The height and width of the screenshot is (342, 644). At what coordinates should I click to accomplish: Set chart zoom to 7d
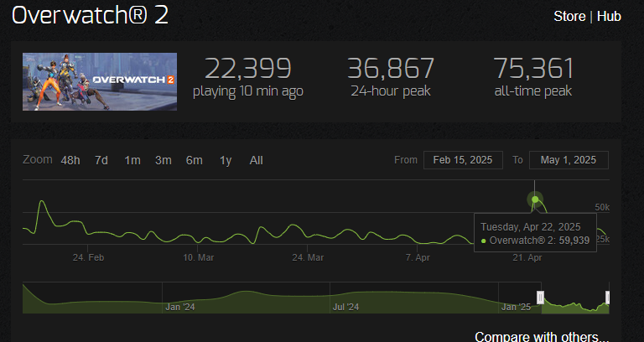pos(101,160)
